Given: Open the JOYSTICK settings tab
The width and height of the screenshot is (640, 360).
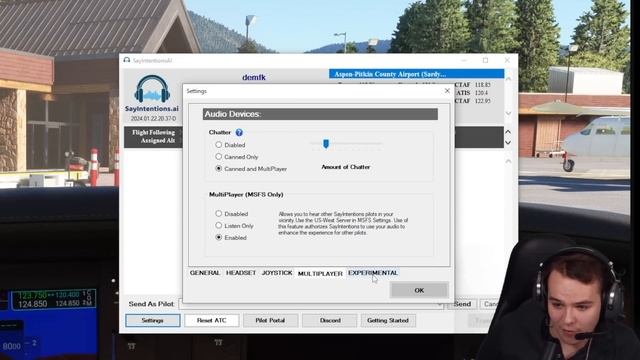Looking at the screenshot, I should coord(277,273).
